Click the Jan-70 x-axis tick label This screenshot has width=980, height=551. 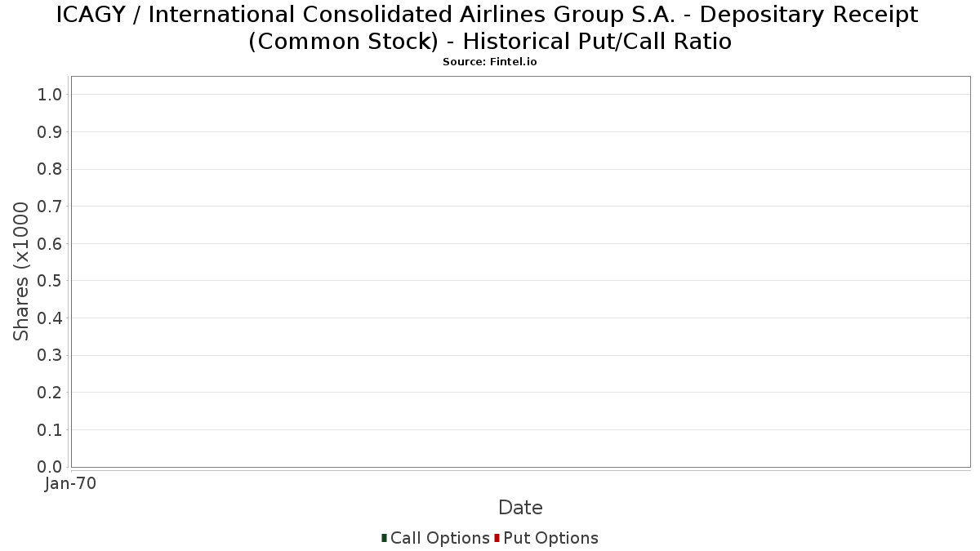click(x=71, y=484)
